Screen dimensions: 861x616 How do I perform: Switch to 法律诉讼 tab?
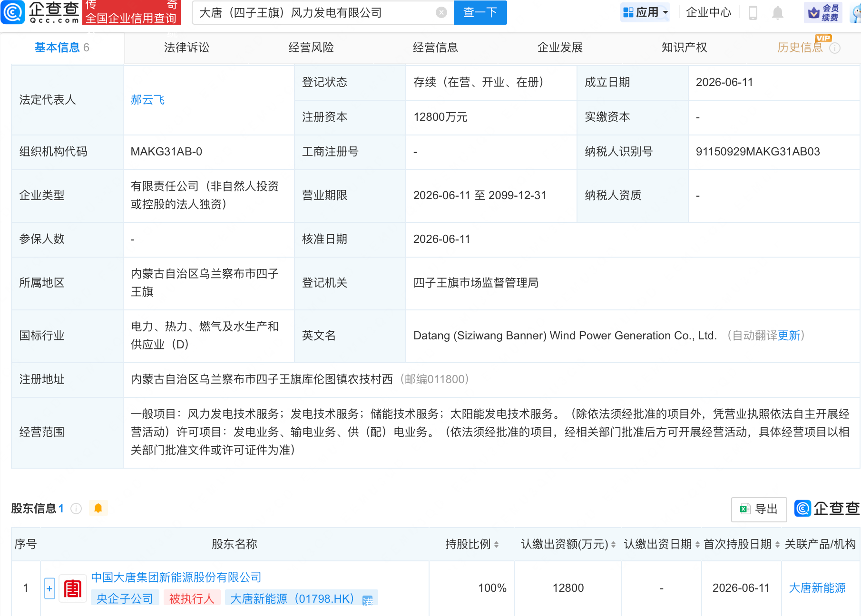click(x=187, y=48)
